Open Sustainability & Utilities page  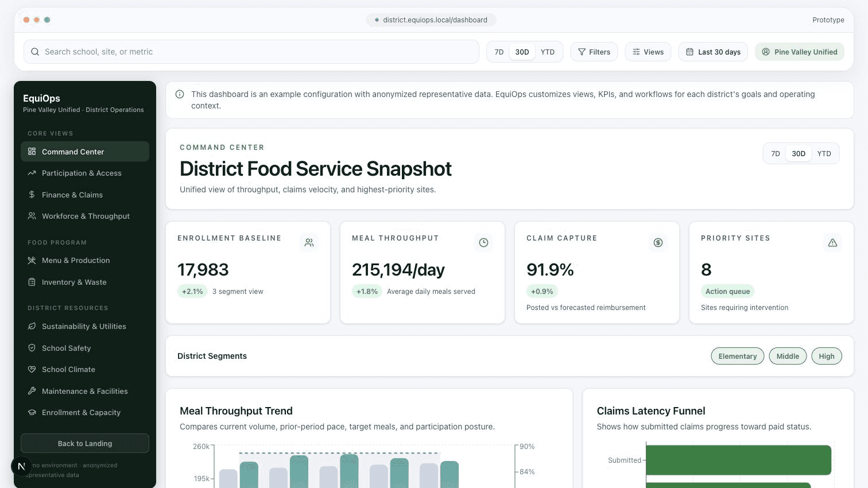(85, 326)
